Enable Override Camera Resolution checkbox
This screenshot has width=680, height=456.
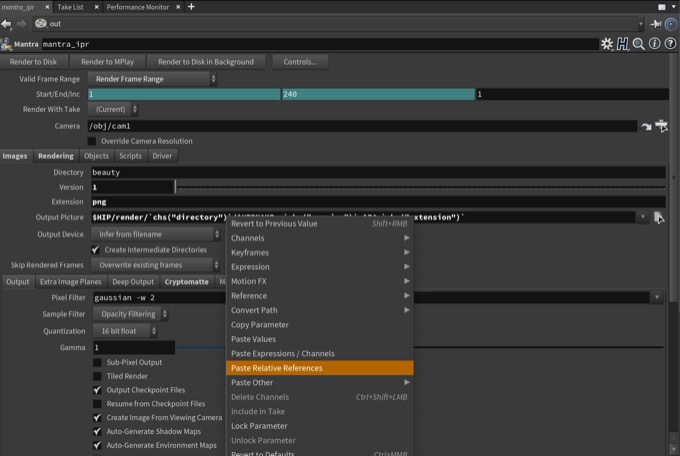click(94, 141)
